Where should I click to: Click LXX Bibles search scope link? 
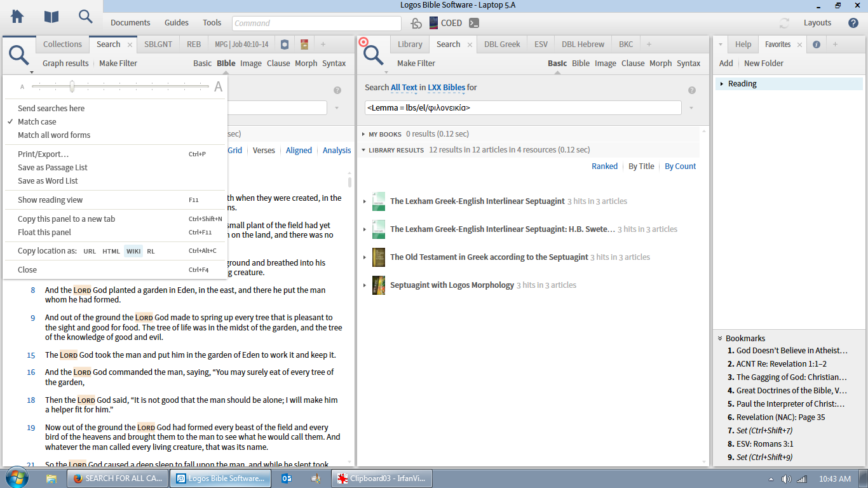point(447,87)
